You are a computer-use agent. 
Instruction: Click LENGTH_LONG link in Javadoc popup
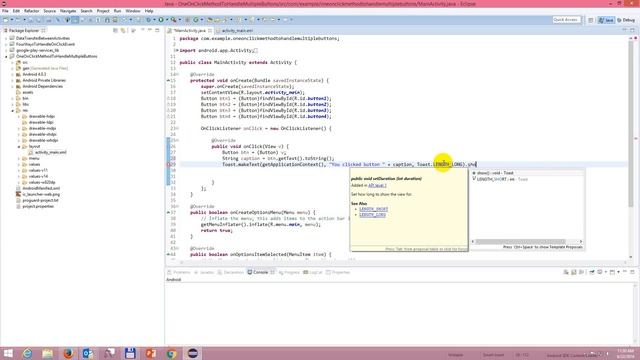(x=372, y=215)
